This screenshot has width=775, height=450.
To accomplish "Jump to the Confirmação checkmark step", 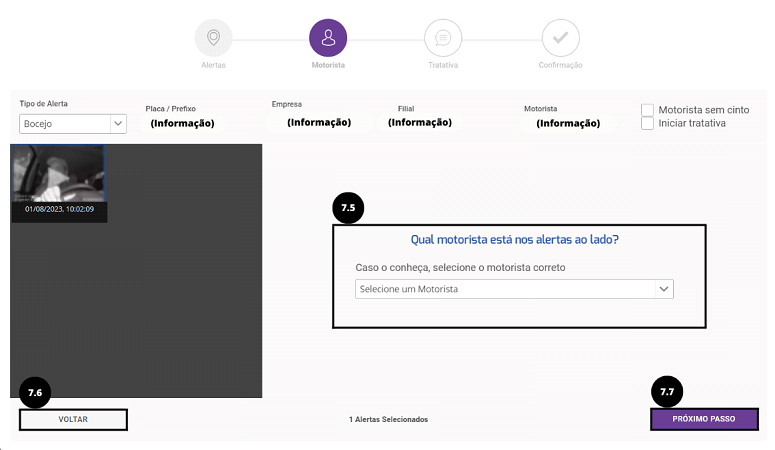I will tap(560, 38).
